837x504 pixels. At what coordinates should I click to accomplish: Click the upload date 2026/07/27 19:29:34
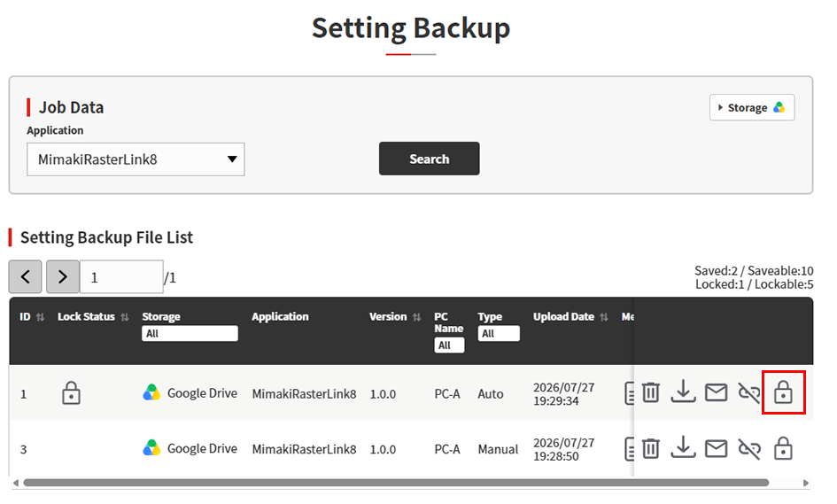tap(563, 394)
